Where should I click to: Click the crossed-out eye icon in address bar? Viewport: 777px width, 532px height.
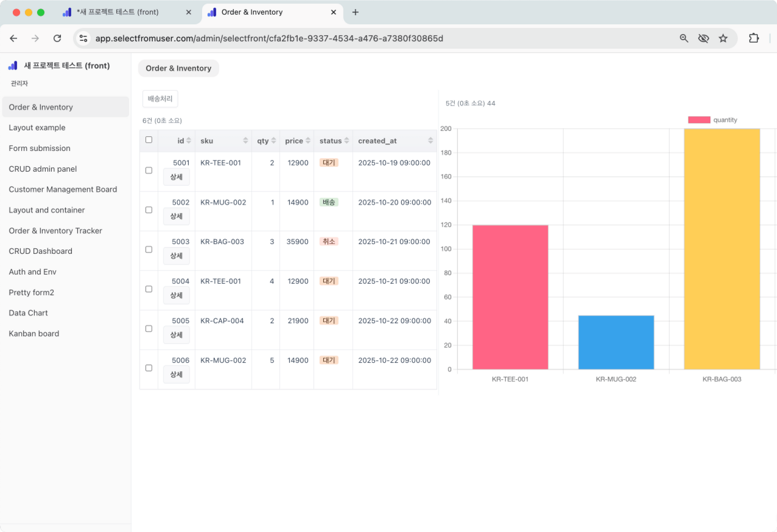click(703, 38)
